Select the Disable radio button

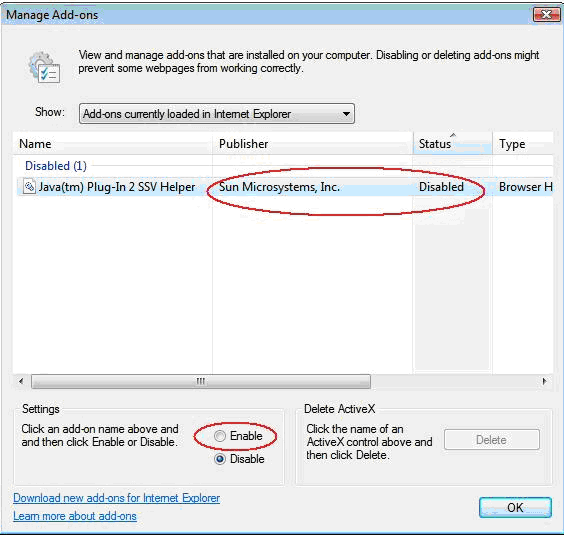220,459
